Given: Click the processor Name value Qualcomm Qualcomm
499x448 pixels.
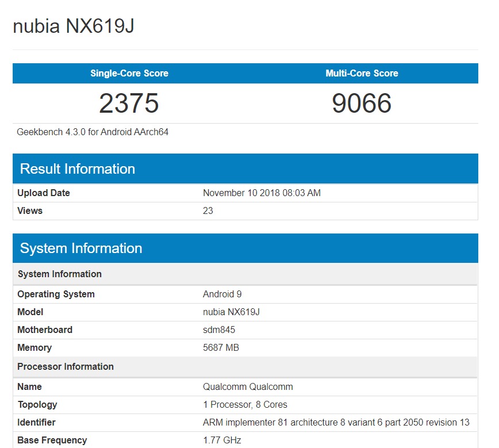Looking at the screenshot, I should tap(248, 386).
